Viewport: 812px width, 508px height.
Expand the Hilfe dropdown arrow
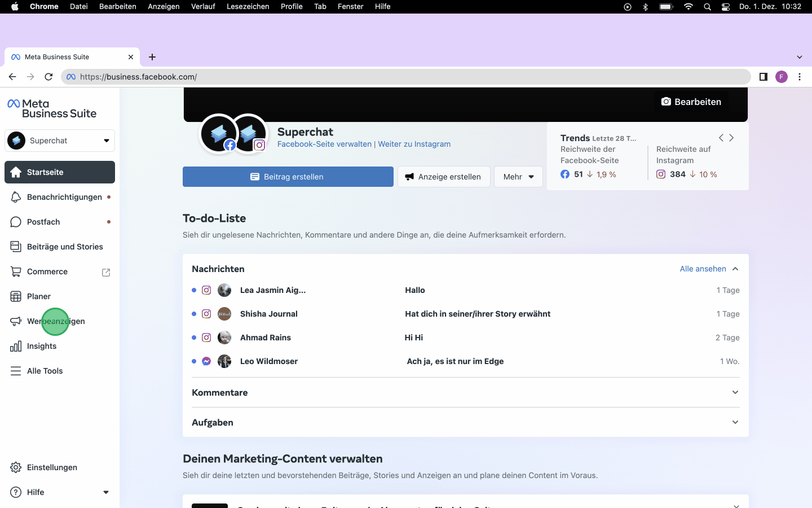point(106,492)
